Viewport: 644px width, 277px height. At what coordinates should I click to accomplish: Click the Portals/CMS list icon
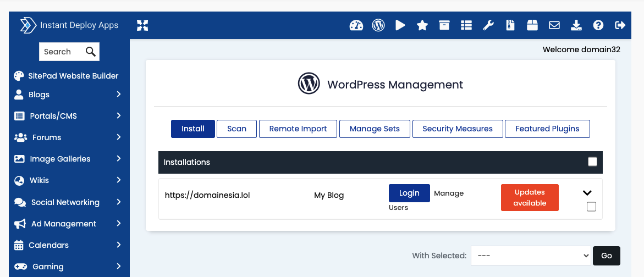pos(19,116)
